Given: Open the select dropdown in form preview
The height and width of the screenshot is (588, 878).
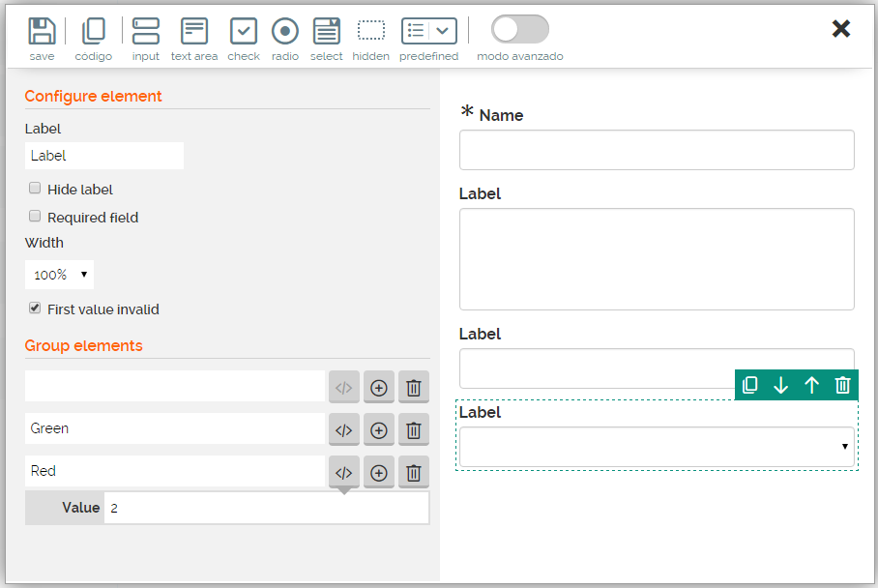Looking at the screenshot, I should point(657,447).
